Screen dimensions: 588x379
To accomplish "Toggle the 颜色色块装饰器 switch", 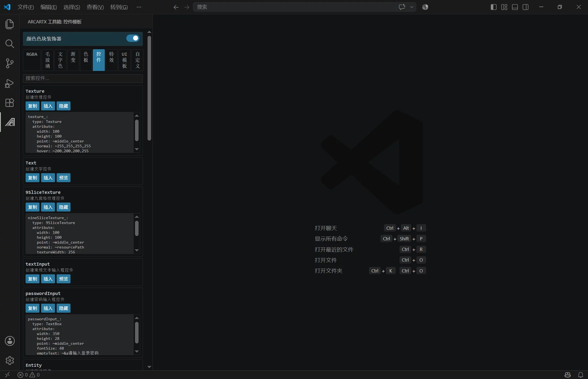I will 133,38.
